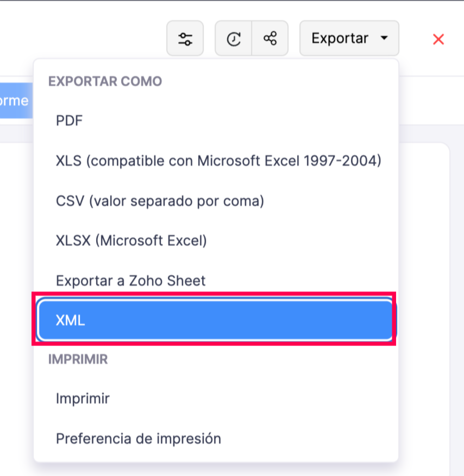Open sharing options via the share icon
This screenshot has width=464, height=476.
[x=269, y=38]
